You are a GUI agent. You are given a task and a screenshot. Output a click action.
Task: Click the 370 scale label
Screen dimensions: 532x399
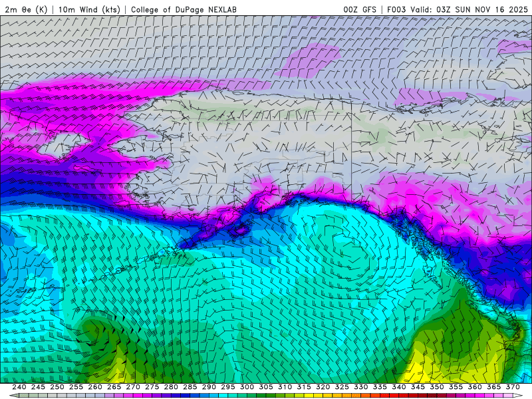(x=513, y=387)
